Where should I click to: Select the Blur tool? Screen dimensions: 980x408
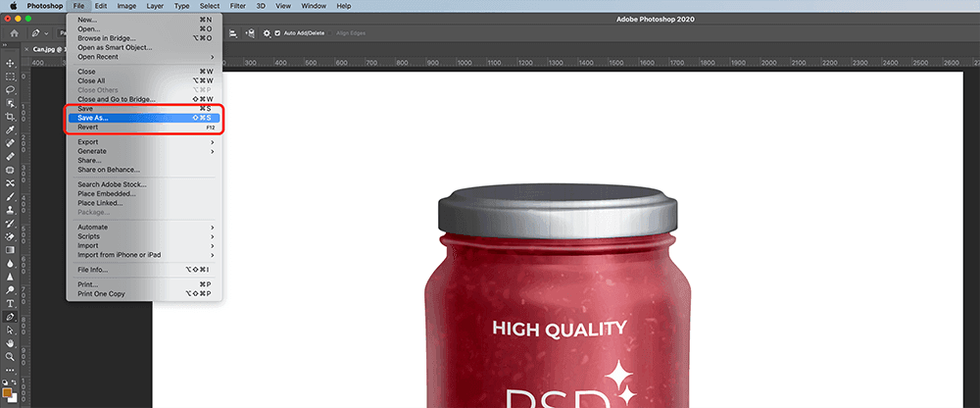tap(10, 264)
